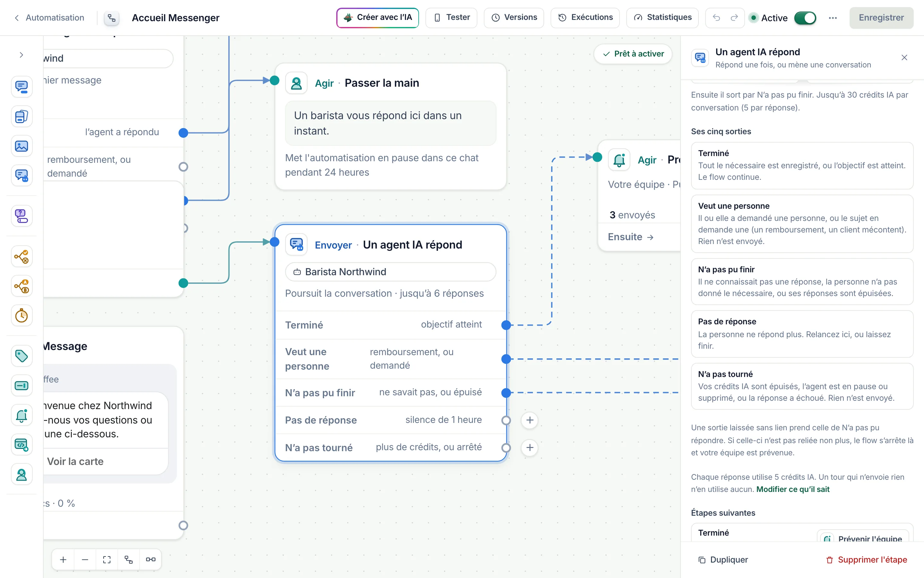Open the more options menu

tap(833, 18)
